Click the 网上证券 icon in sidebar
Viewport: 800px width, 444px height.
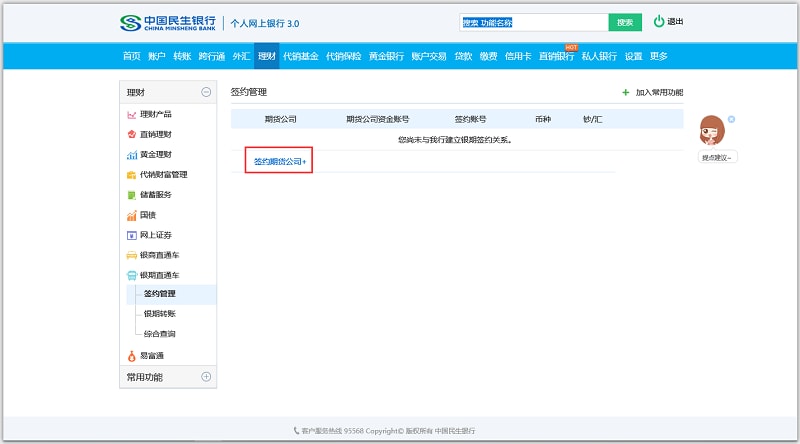click(131, 235)
